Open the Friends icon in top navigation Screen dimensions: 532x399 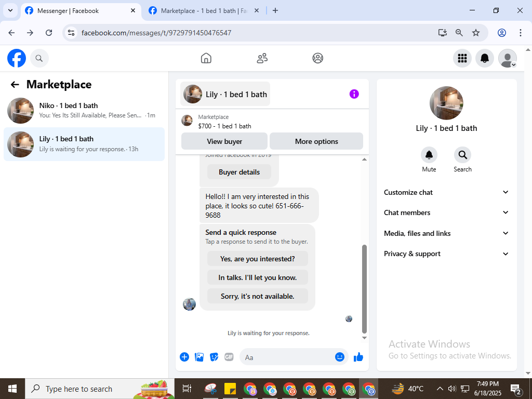tap(262, 58)
